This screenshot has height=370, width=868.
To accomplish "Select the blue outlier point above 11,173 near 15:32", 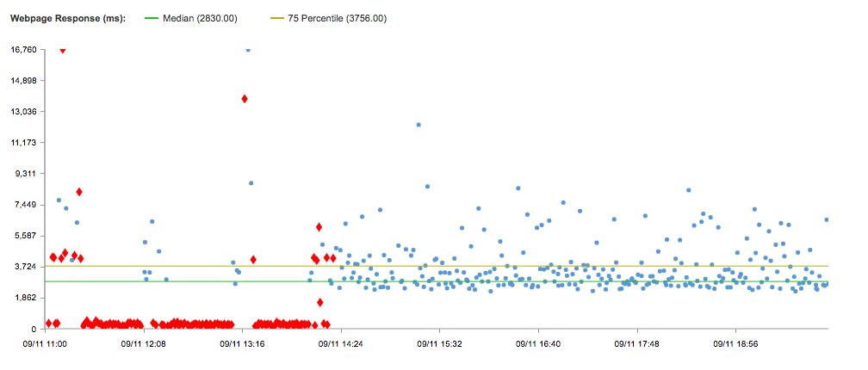I will pos(418,125).
